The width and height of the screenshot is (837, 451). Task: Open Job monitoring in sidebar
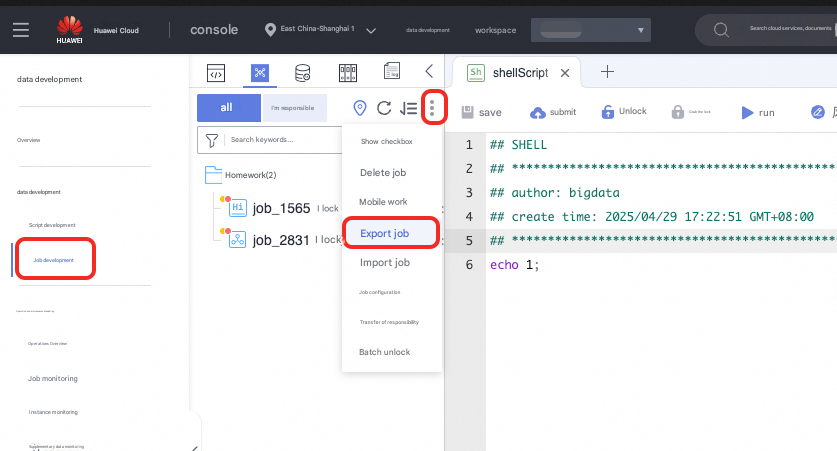pos(53,378)
